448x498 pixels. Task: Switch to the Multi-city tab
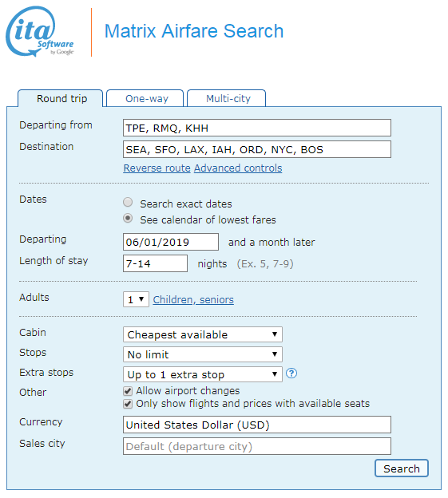coord(227,98)
